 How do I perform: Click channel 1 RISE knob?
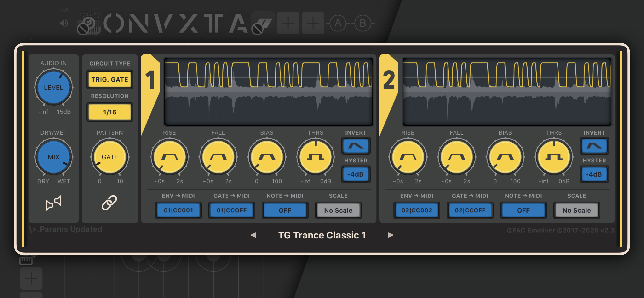click(x=169, y=157)
